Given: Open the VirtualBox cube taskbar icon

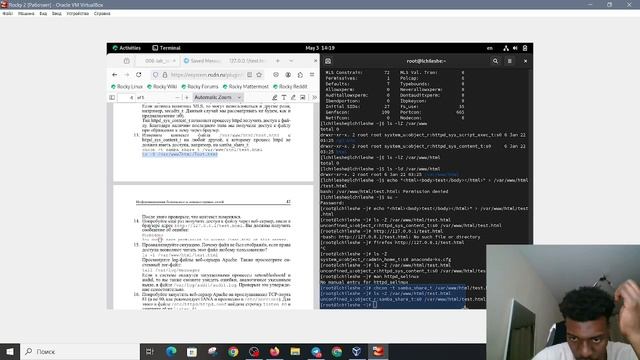Looking at the screenshot, I should [x=357, y=351].
